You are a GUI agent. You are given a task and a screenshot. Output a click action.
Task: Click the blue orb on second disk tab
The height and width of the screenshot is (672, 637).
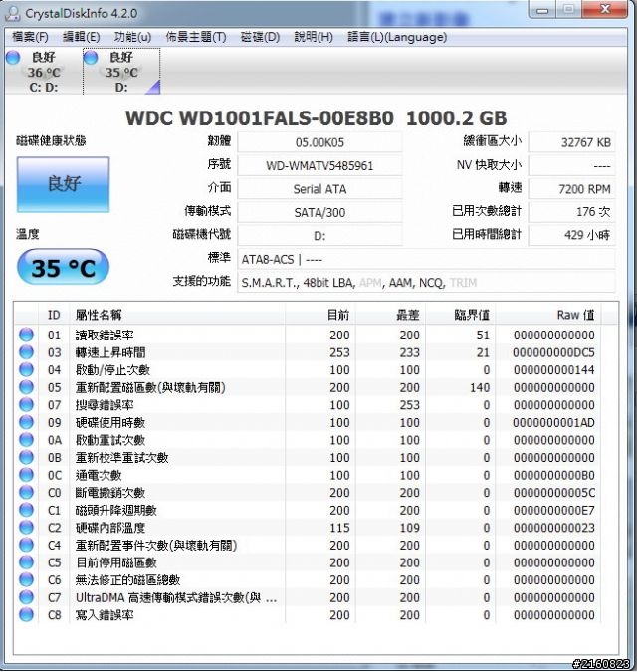tap(91, 58)
